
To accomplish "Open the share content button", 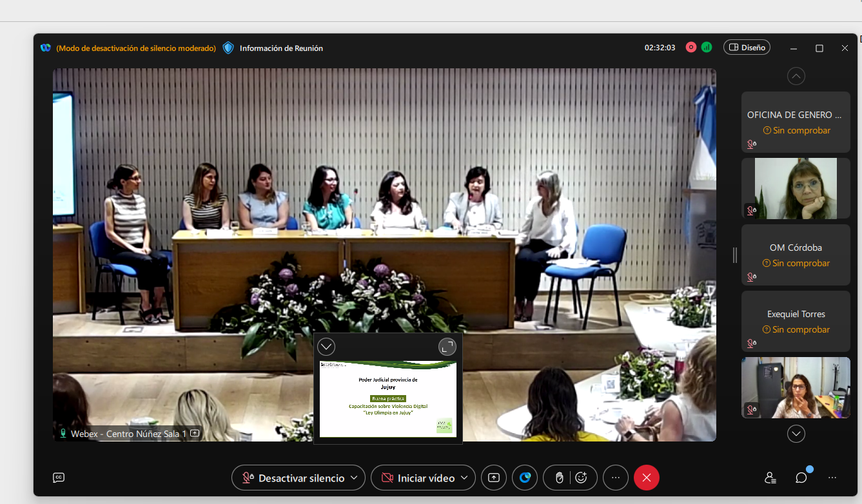I will point(494,478).
